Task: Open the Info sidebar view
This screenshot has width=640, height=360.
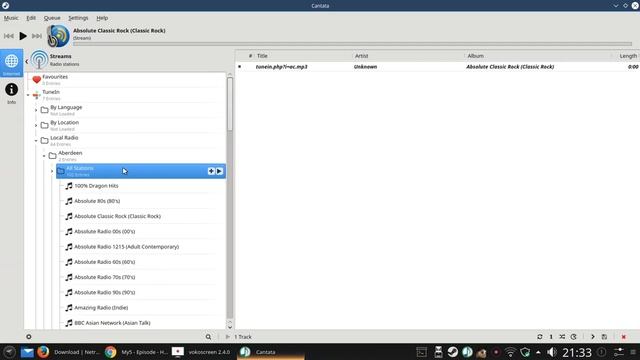Action: pos(11,93)
